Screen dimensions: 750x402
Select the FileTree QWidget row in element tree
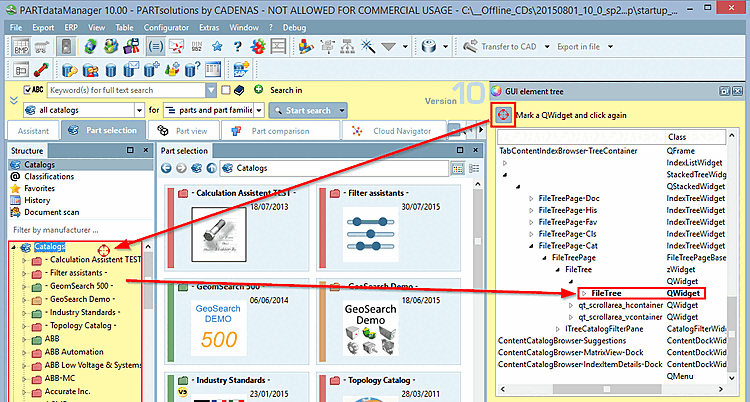click(x=641, y=293)
